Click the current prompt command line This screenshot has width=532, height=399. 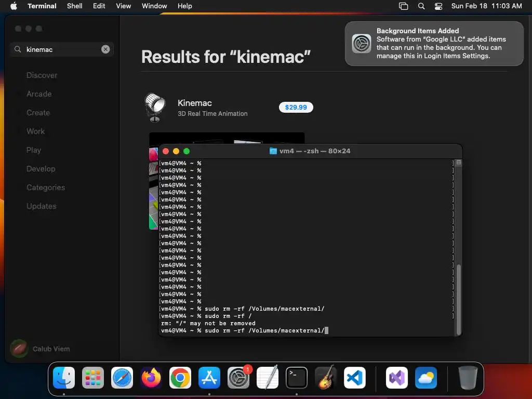click(x=245, y=330)
